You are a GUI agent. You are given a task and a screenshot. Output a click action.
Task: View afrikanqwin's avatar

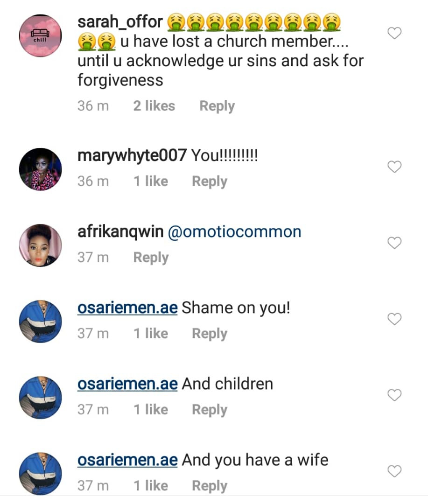40,245
